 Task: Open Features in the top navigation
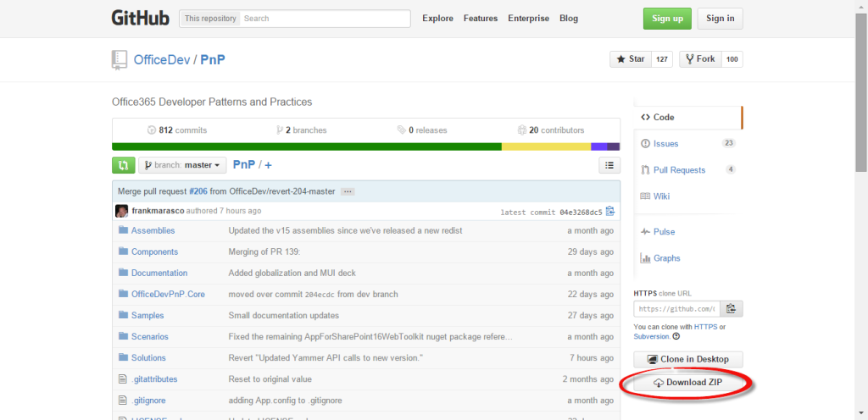[x=481, y=19]
